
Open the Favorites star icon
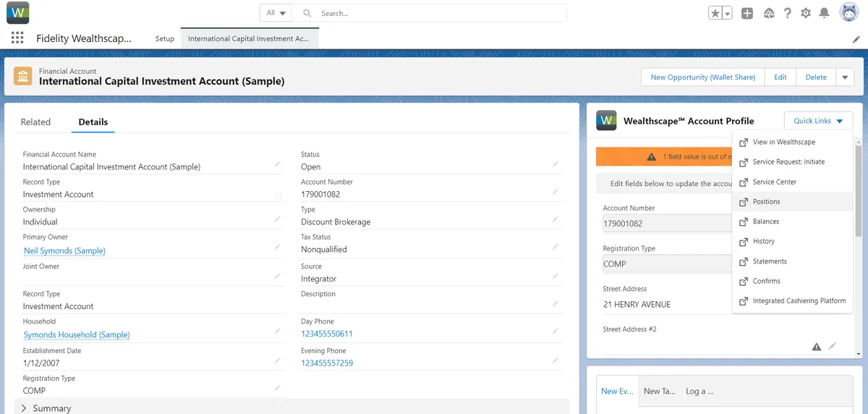[x=715, y=13]
